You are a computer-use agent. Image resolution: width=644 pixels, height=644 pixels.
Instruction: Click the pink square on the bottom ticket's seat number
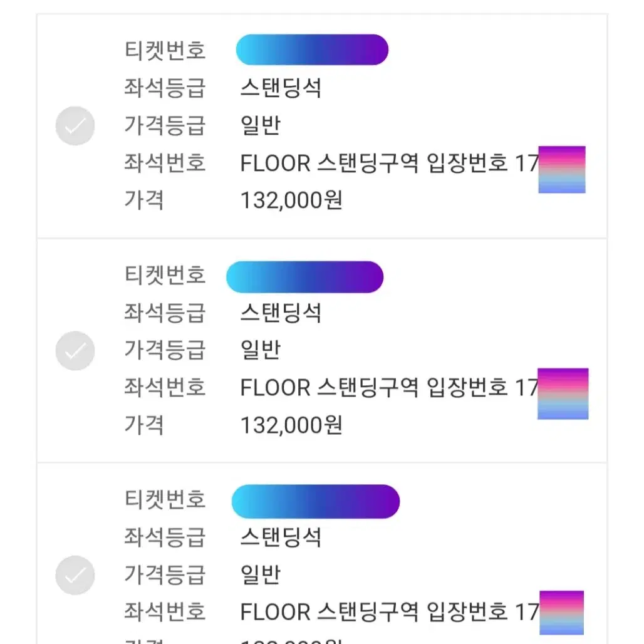(561, 613)
